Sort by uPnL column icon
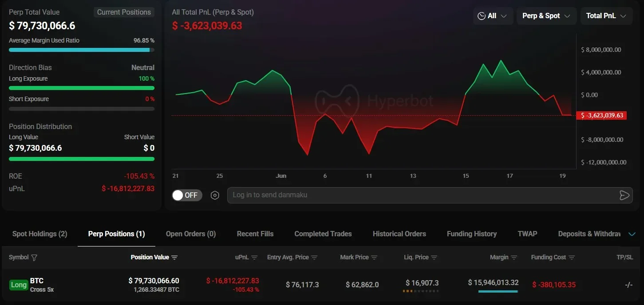The width and height of the screenshot is (644, 305). point(254,258)
